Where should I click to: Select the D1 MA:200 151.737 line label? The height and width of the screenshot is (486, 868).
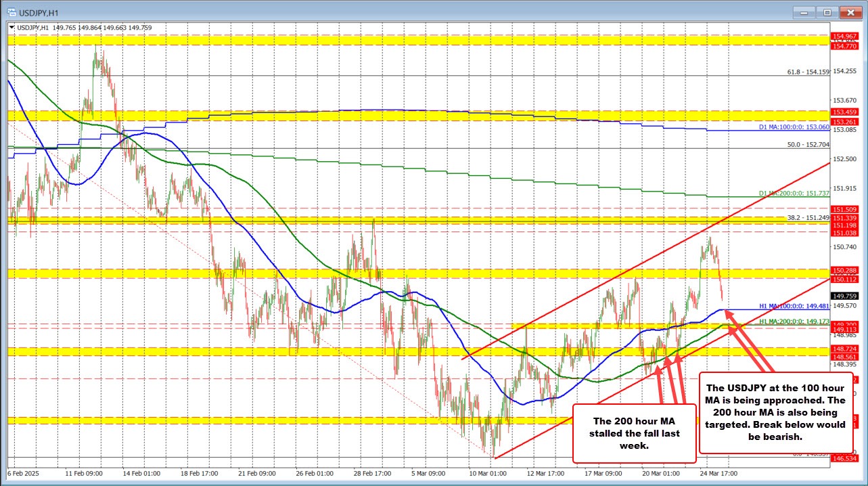(794, 193)
